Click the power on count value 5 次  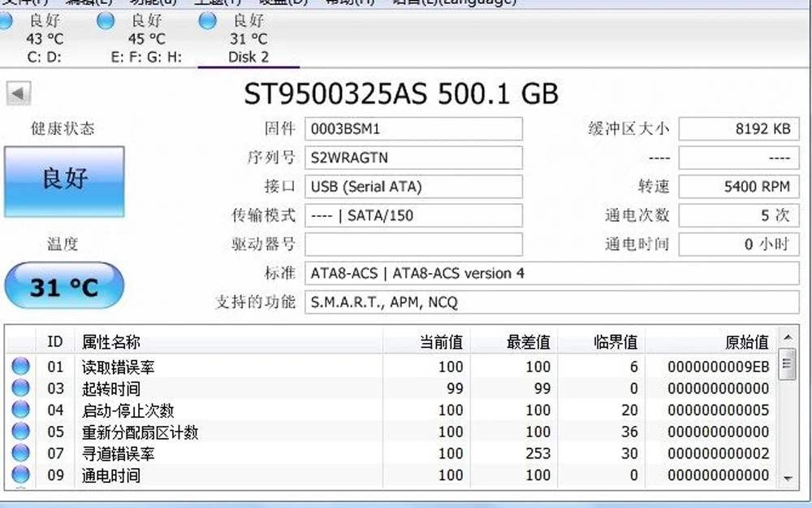[739, 215]
